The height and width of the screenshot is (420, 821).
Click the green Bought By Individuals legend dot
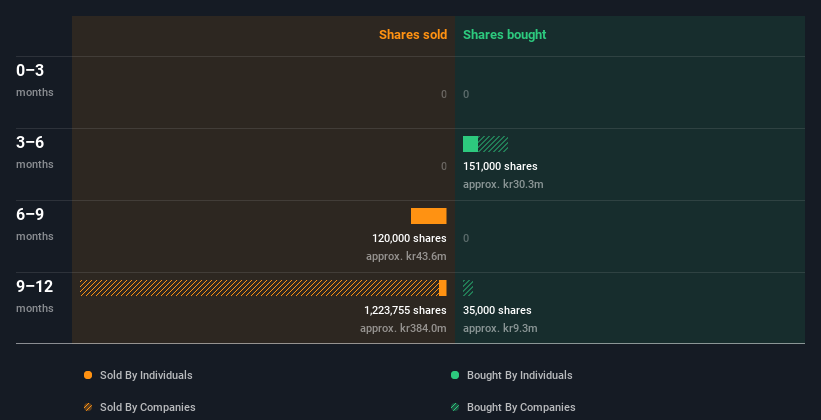click(455, 375)
